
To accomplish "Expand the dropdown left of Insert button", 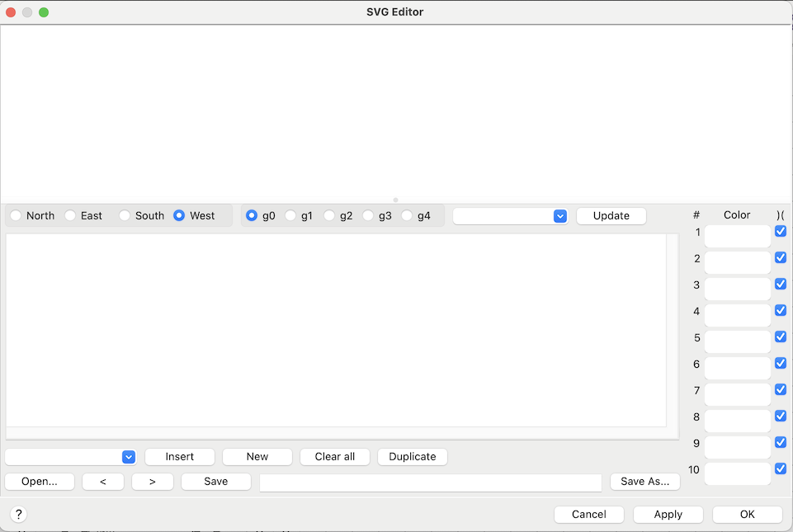I will click(x=128, y=457).
